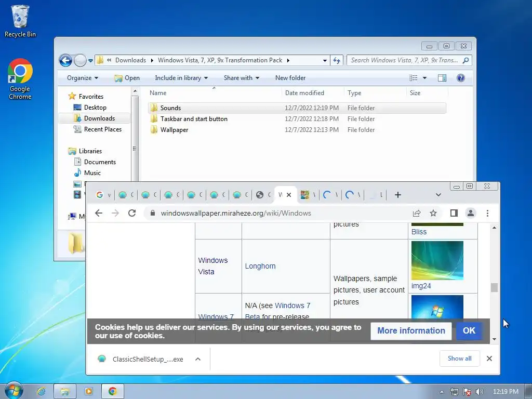Open Internet Explorer from the taskbar
Screen dimensions: 532x399
click(x=41, y=392)
